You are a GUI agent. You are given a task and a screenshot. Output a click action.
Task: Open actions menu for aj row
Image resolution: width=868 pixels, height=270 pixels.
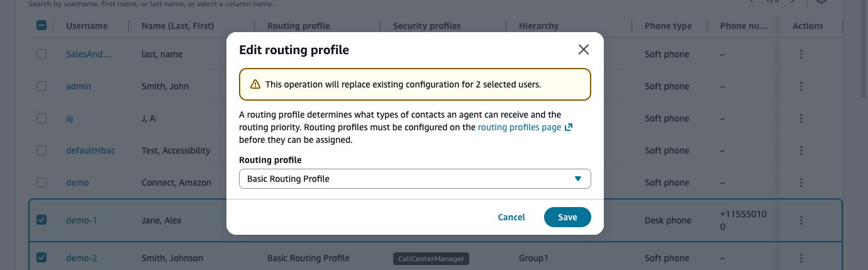801,118
